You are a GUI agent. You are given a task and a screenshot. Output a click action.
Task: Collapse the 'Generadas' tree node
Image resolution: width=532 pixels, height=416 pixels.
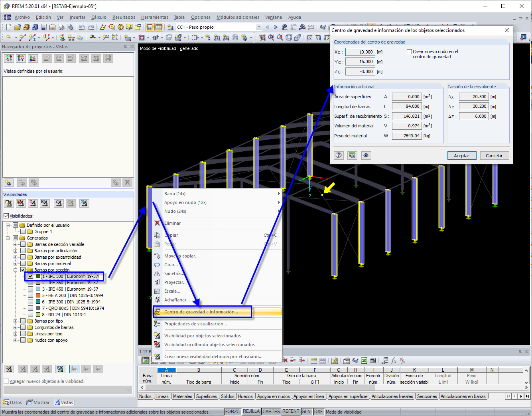pyautogui.click(x=8, y=238)
